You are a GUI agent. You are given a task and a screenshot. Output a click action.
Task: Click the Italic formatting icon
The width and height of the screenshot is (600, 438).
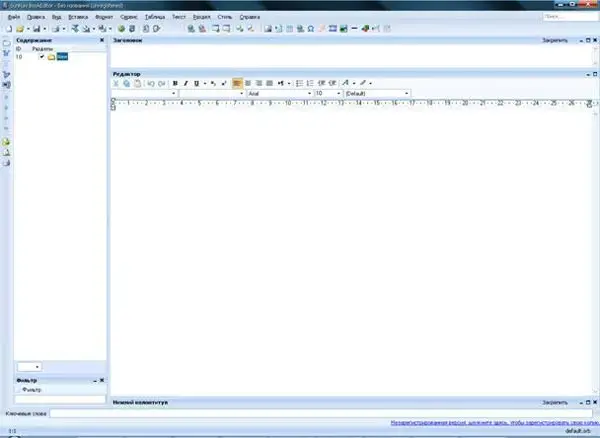pos(185,83)
